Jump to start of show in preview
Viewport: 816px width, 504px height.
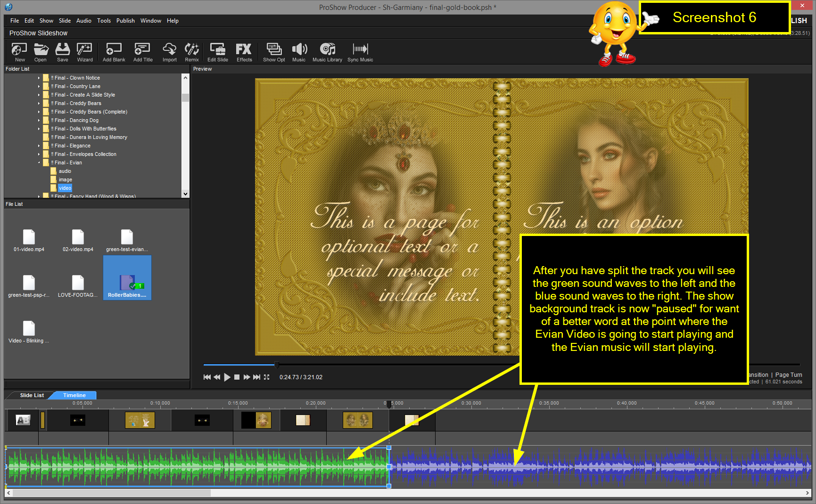pyautogui.click(x=207, y=377)
